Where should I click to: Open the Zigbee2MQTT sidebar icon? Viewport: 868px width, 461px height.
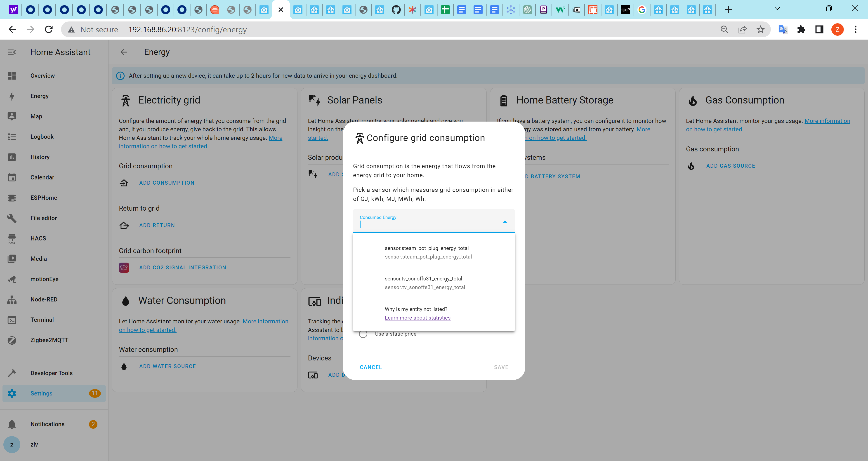coord(12,340)
